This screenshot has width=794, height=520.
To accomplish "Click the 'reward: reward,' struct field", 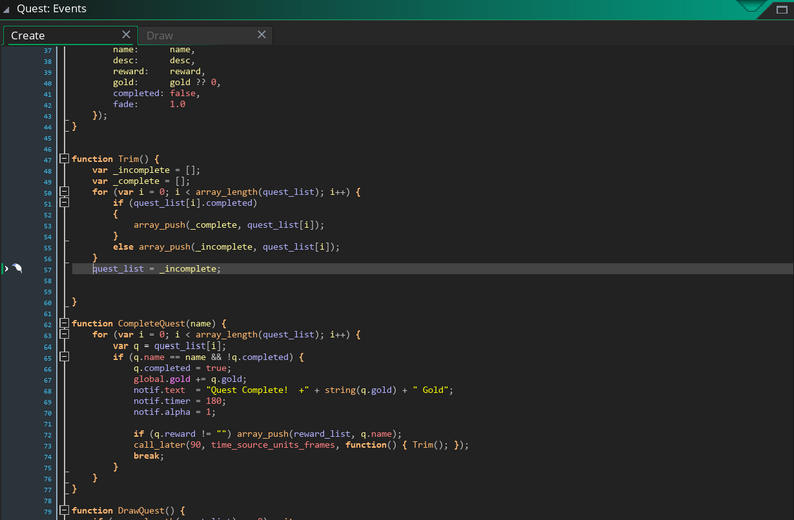I will click(159, 71).
